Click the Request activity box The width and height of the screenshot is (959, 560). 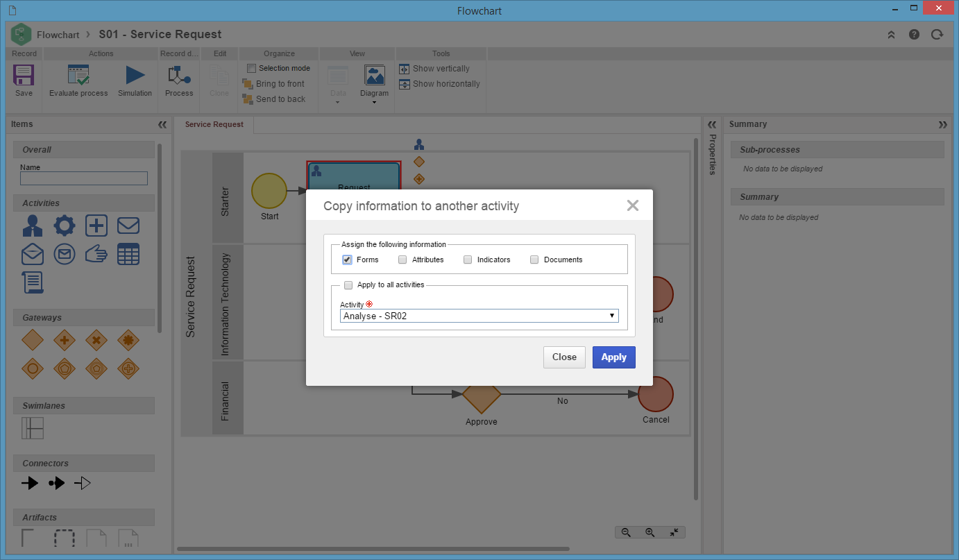click(x=354, y=176)
